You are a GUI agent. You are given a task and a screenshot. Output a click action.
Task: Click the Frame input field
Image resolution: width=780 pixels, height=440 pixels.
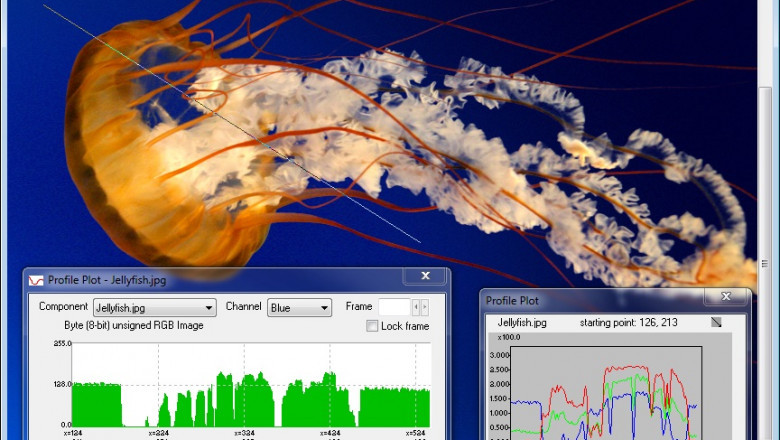point(394,307)
